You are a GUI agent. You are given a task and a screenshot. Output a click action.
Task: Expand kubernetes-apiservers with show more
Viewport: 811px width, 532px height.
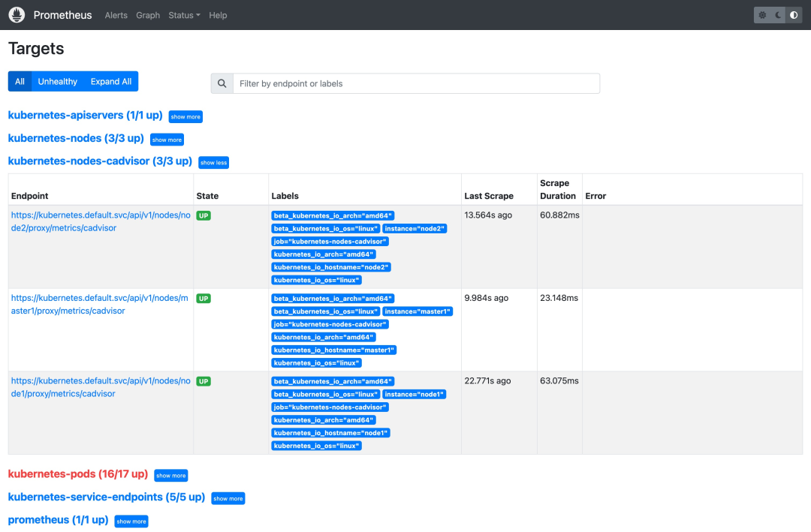click(185, 117)
